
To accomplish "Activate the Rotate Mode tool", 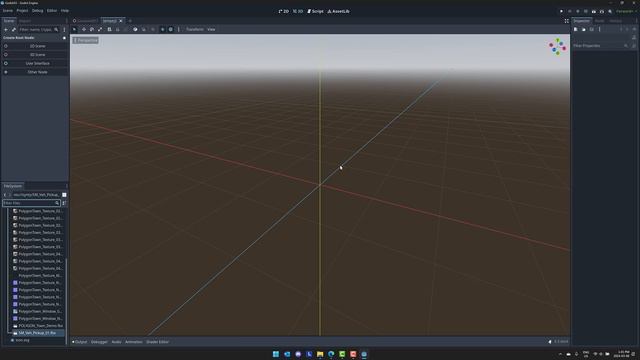I will pos(92,29).
